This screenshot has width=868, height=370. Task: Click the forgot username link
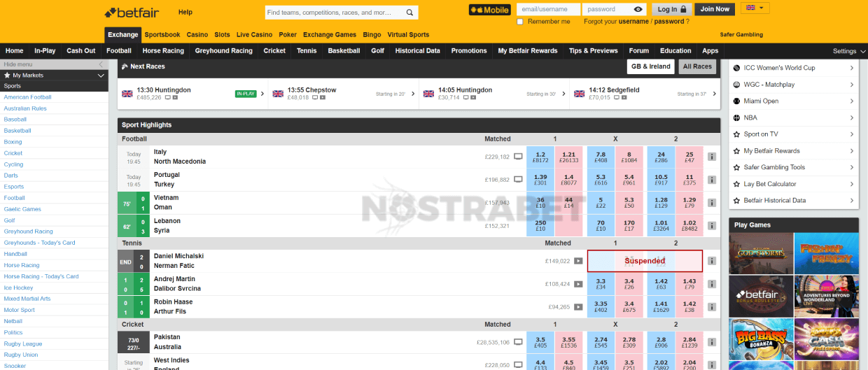click(x=633, y=22)
